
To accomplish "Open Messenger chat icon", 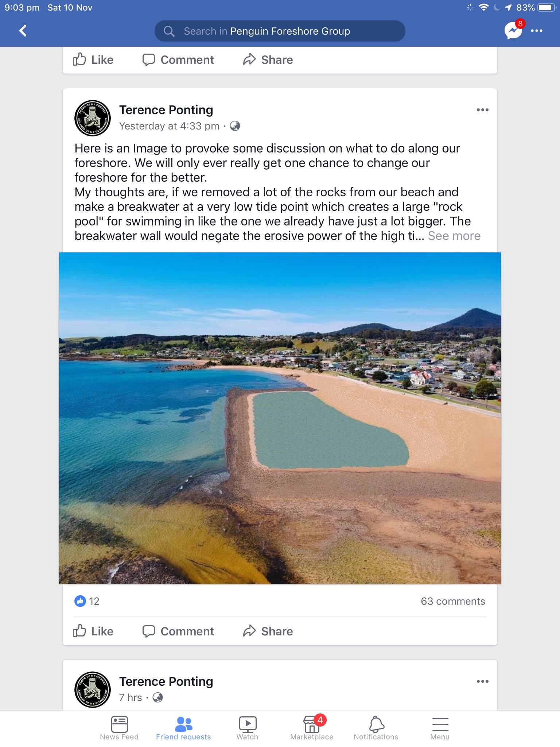I will click(x=513, y=31).
